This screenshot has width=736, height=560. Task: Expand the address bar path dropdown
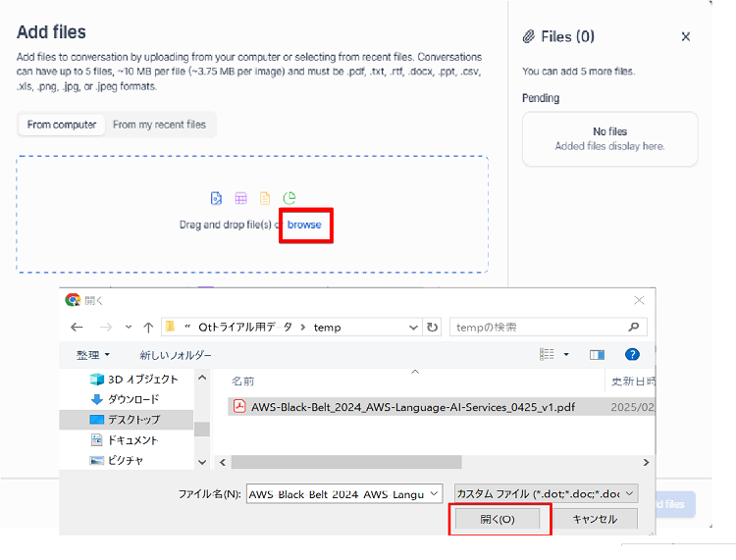click(413, 328)
